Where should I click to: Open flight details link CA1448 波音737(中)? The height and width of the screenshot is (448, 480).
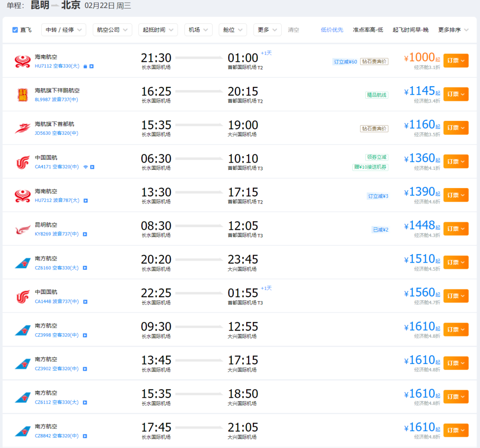click(x=57, y=302)
